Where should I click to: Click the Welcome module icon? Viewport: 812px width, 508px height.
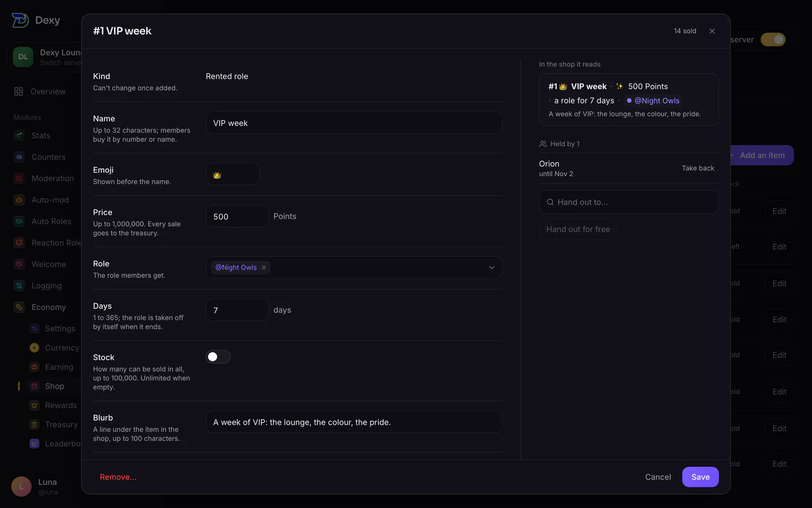point(19,264)
